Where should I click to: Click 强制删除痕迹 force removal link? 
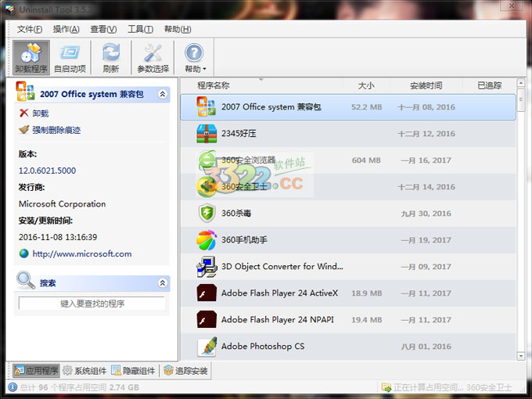click(x=56, y=130)
